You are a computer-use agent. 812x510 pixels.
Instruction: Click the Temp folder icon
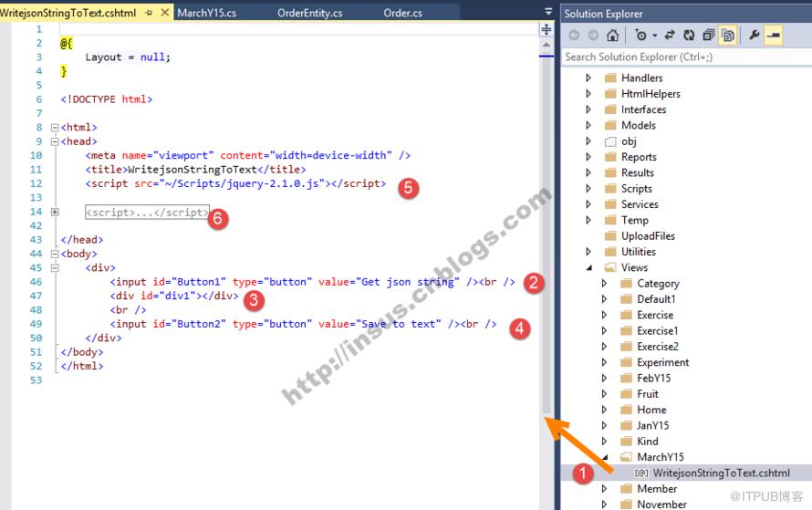tap(610, 220)
